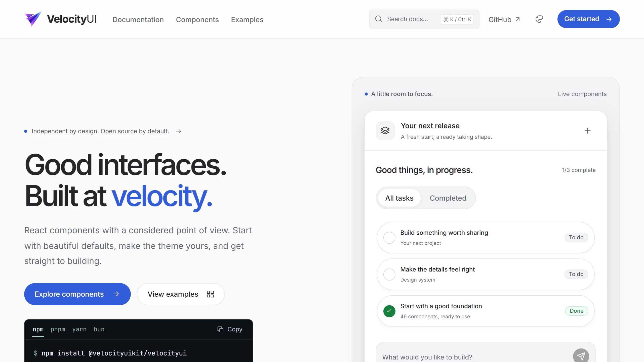The width and height of the screenshot is (644, 362).
Task: Click the arrow icon in Get started
Action: [x=609, y=19]
